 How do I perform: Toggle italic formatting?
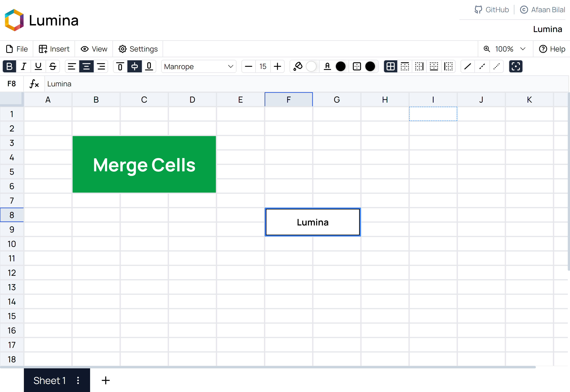24,66
